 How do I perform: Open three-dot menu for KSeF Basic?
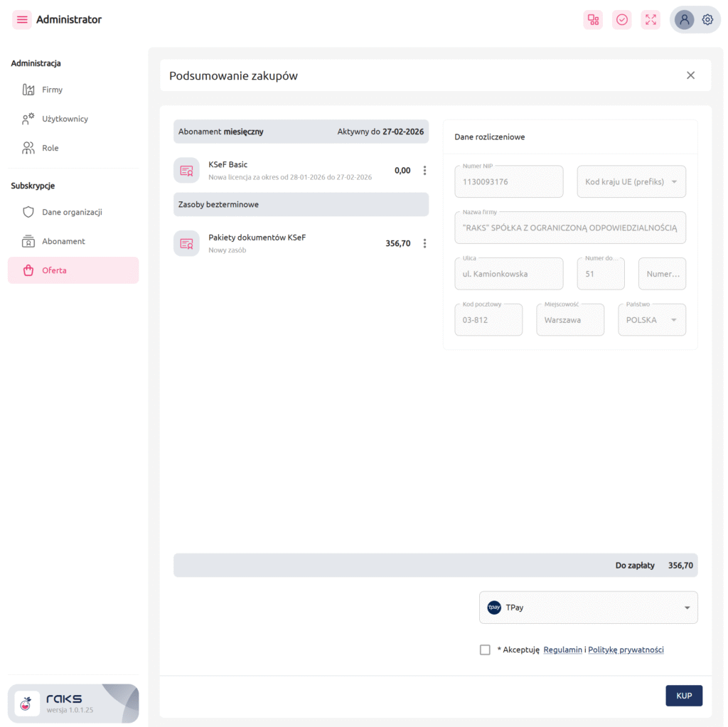pos(425,171)
